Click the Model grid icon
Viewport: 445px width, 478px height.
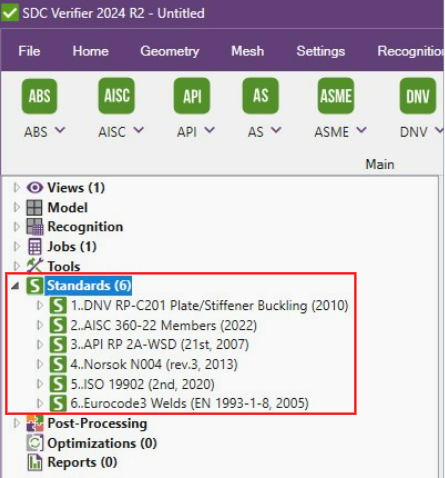point(34,208)
